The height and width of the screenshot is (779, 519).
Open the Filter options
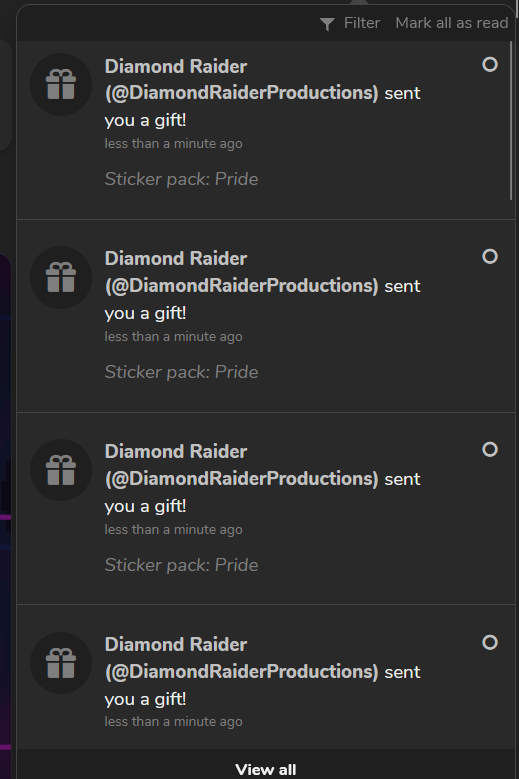(350, 23)
